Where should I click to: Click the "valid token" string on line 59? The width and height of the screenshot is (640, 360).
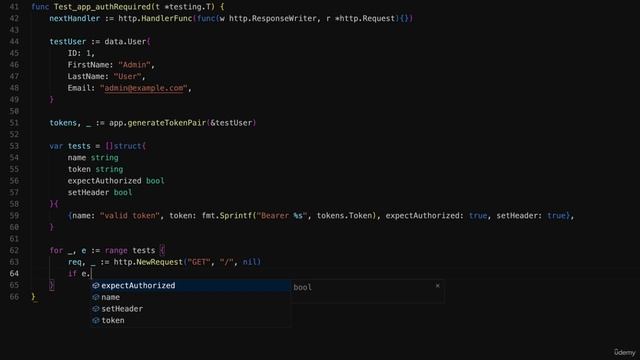click(x=130, y=216)
